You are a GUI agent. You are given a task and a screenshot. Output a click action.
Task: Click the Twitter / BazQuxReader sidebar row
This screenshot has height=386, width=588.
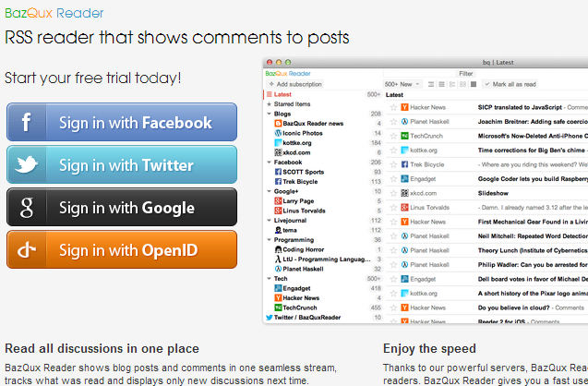click(x=324, y=318)
